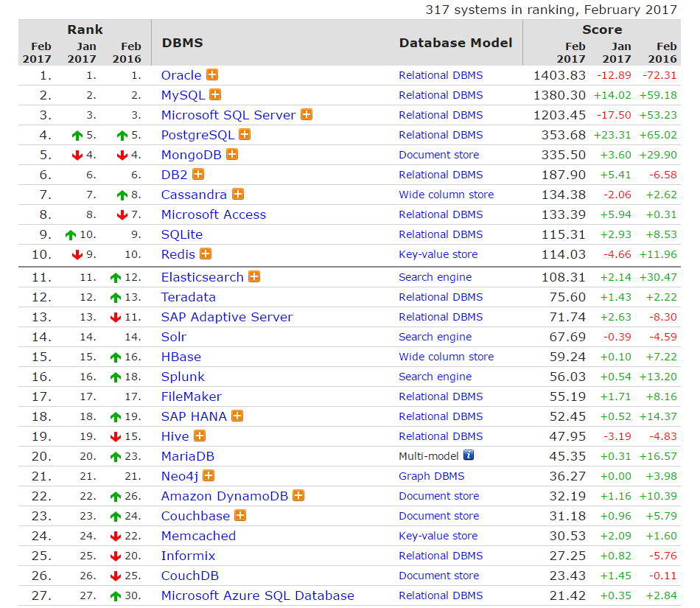Click Wide column store in HBase row
Viewport: 700px width, 608px height.
click(447, 357)
